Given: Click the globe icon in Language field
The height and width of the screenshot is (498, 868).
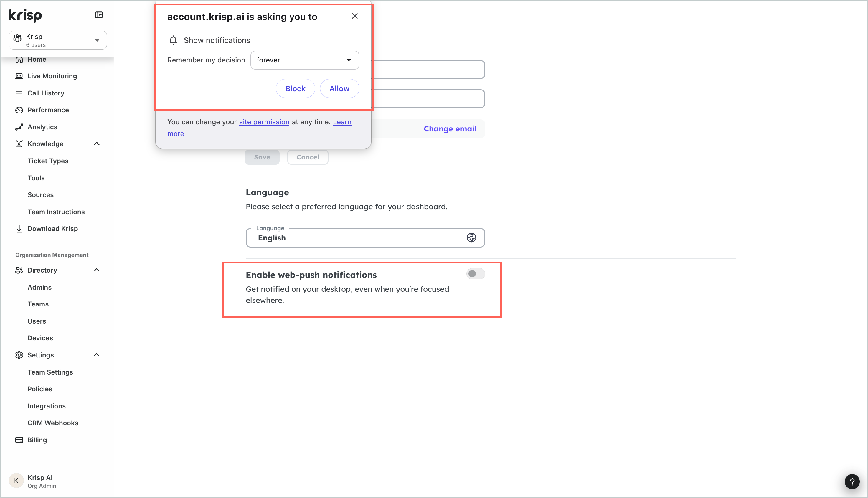Looking at the screenshot, I should 471,238.
